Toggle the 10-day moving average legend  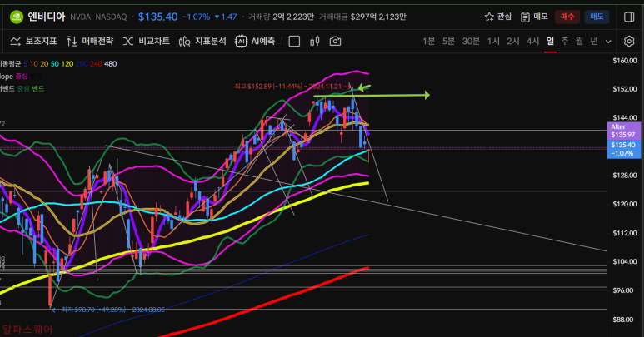(33, 64)
